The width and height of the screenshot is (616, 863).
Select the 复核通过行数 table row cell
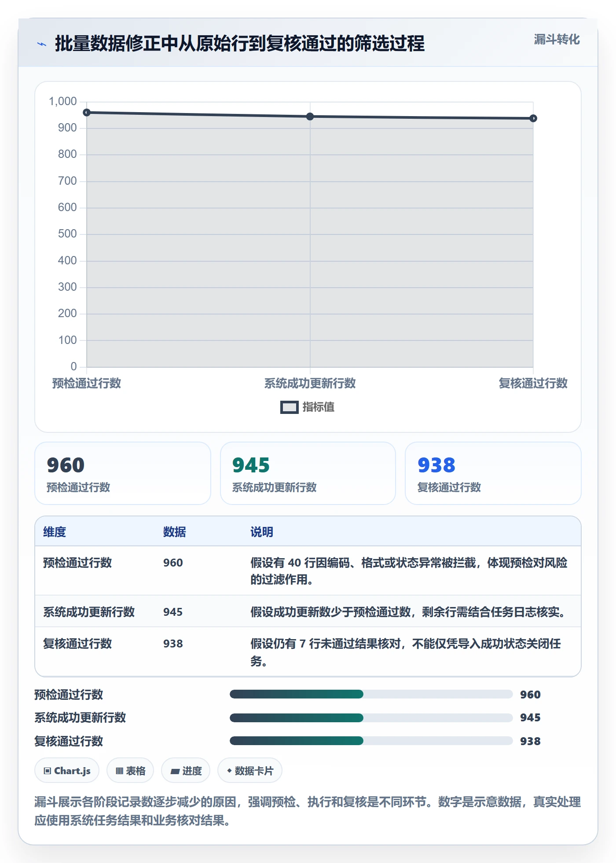77,644
